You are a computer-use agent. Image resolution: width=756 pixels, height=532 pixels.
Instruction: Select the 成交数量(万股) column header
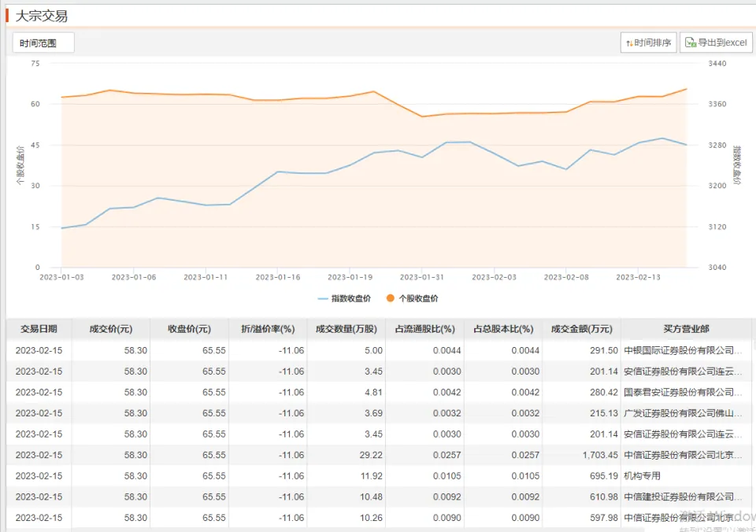pos(346,329)
